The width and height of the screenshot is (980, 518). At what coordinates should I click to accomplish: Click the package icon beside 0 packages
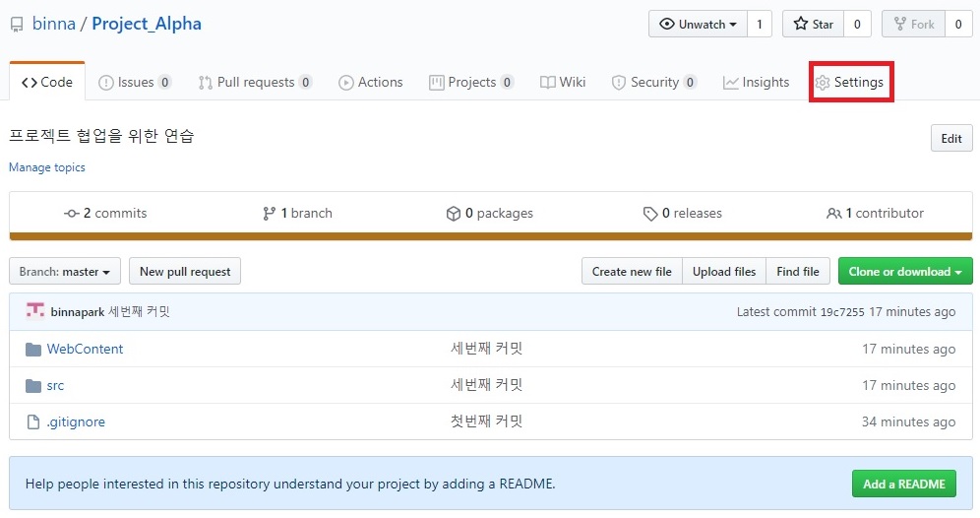pyautogui.click(x=454, y=214)
